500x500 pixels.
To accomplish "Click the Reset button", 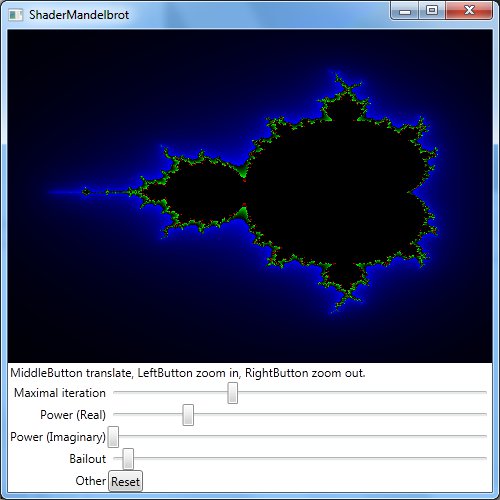I will (x=125, y=481).
